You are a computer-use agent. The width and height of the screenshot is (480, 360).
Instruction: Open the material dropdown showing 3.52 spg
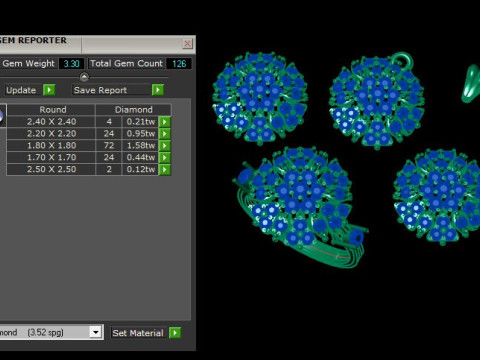click(x=96, y=332)
